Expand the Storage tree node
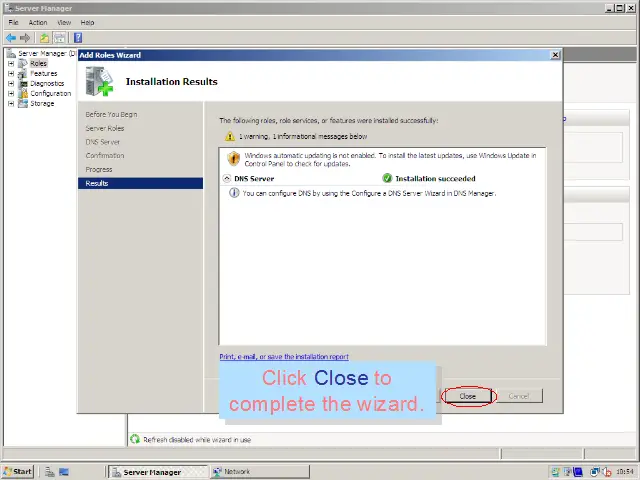The width and height of the screenshot is (640, 480). click(x=11, y=104)
